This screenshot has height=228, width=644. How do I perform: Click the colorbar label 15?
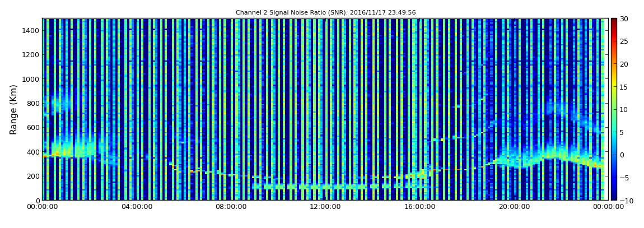pos(624,87)
